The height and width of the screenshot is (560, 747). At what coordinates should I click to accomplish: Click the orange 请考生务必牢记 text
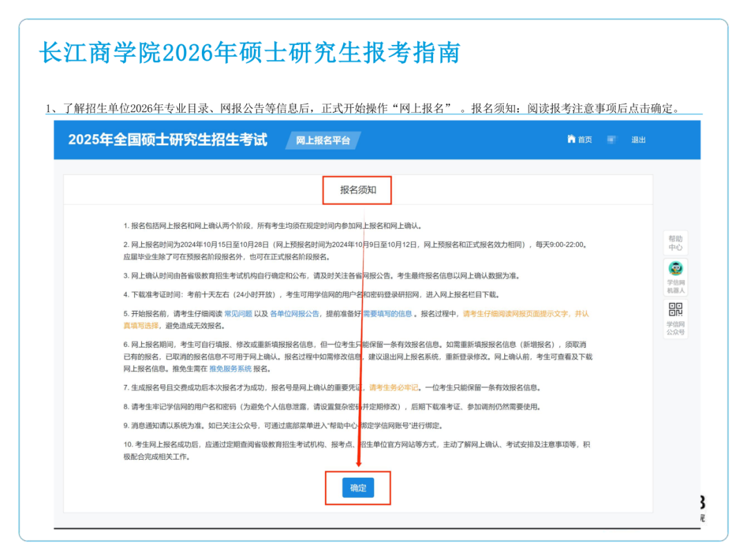pyautogui.click(x=394, y=388)
